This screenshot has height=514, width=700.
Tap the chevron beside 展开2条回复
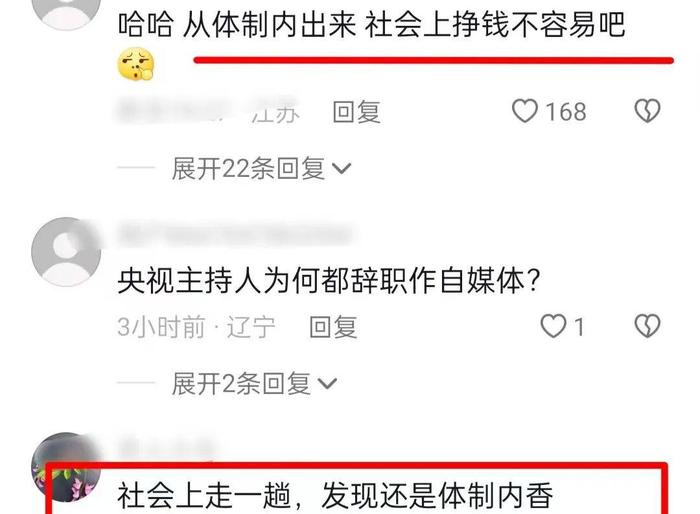[328, 384]
